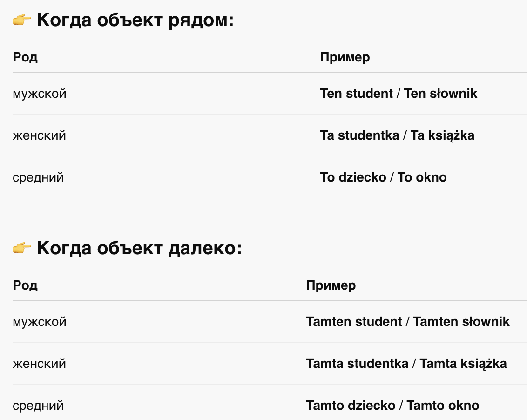Select the 'Род' header in the far-object table
The image size is (527, 420).
click(25, 285)
